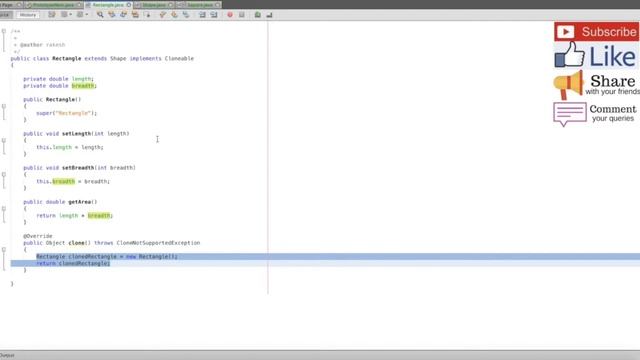The width and height of the screenshot is (640, 360).
Task: Collapse the getArea method fold
Action: [x=4, y=209]
